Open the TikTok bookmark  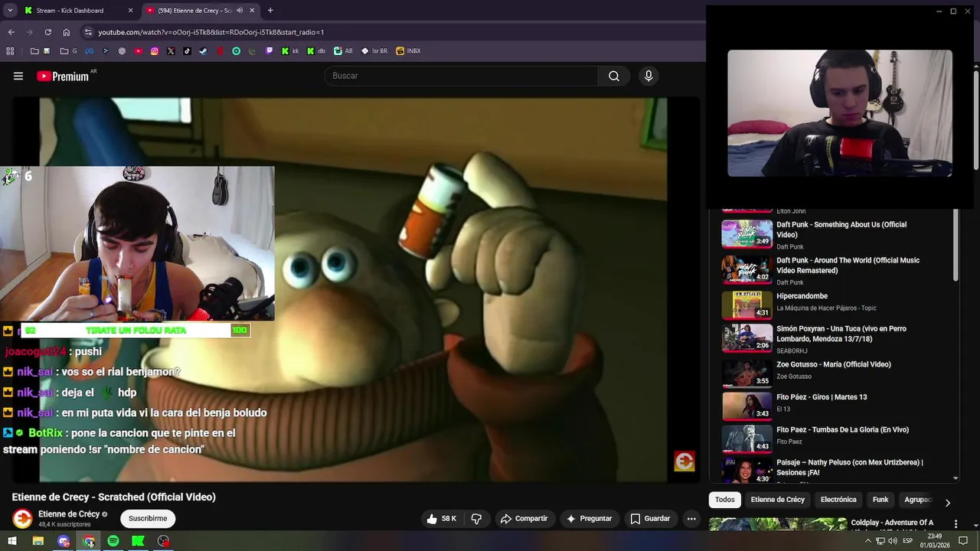tap(187, 51)
